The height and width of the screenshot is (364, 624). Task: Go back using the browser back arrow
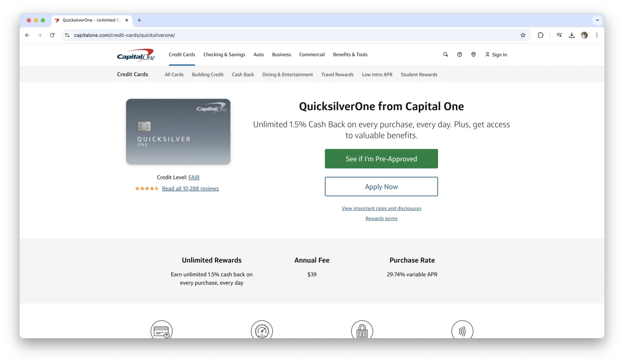(x=27, y=35)
